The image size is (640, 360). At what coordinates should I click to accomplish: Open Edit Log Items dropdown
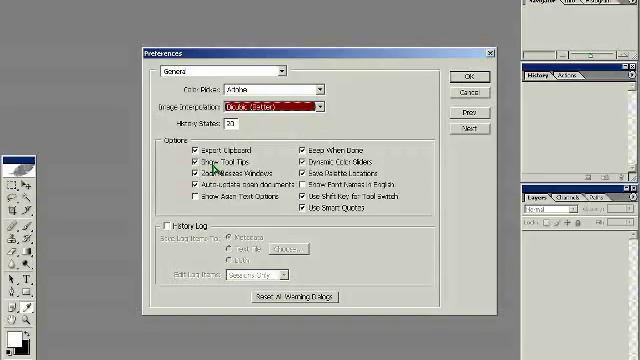tap(258, 275)
